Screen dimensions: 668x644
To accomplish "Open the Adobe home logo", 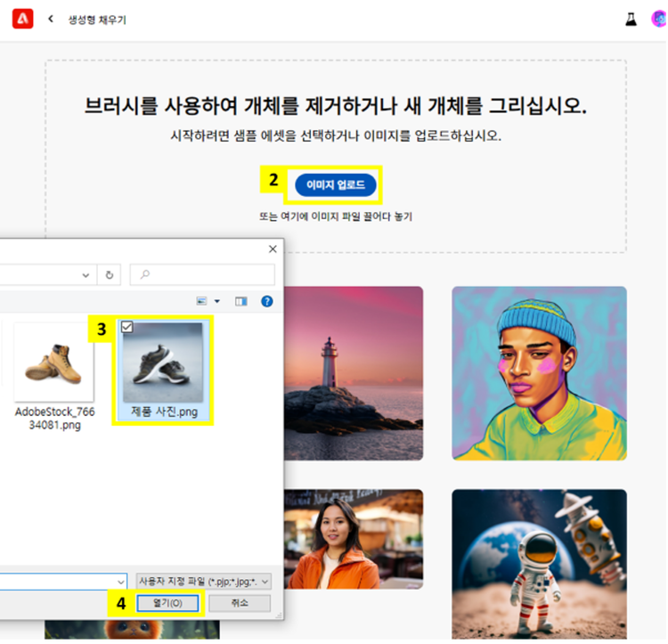I will click(x=22, y=19).
